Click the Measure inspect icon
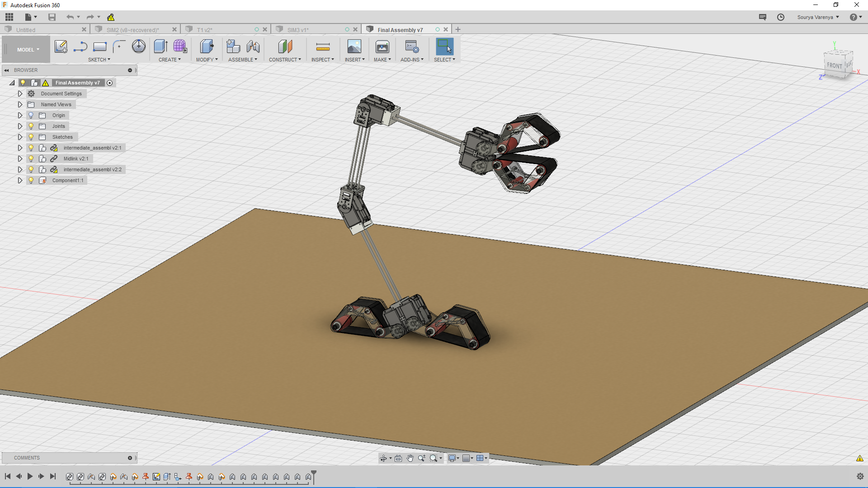Image resolution: width=868 pixels, height=488 pixels. click(323, 47)
